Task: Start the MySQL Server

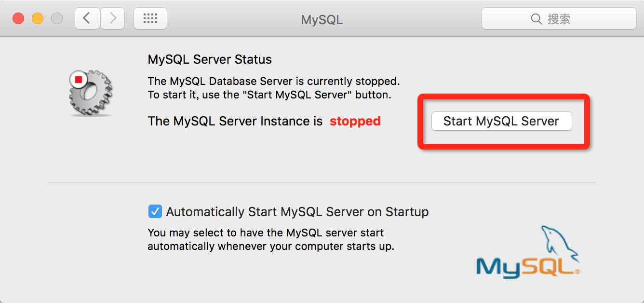Action: coord(501,121)
